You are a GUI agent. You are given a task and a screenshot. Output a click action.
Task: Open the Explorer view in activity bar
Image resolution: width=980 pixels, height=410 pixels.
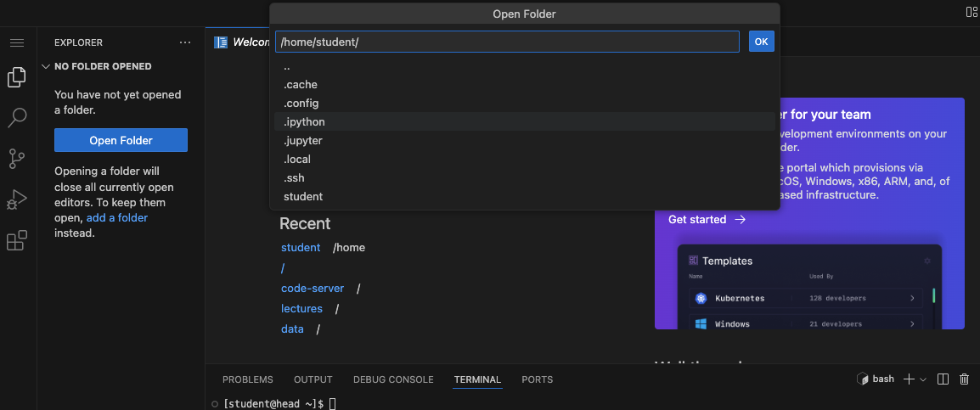click(17, 77)
